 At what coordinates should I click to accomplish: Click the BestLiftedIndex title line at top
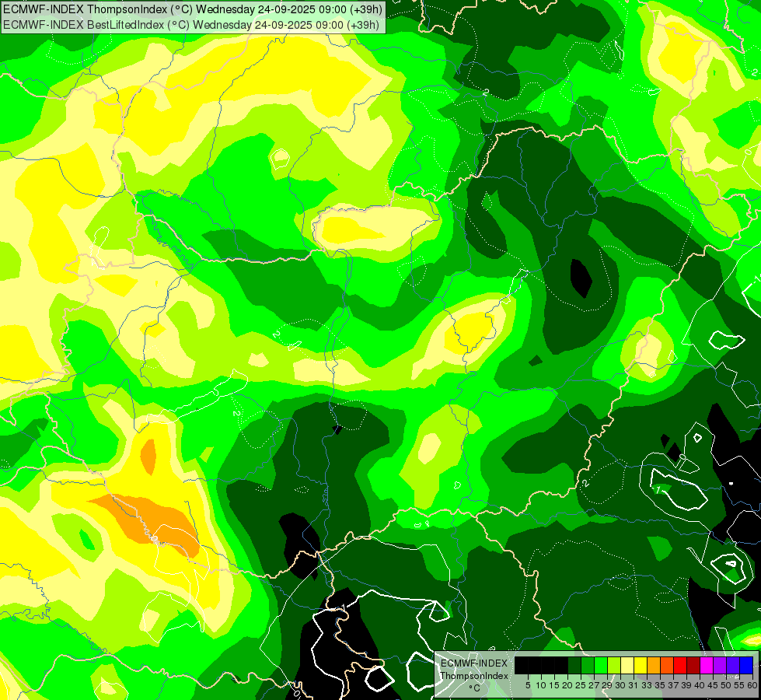191,25
